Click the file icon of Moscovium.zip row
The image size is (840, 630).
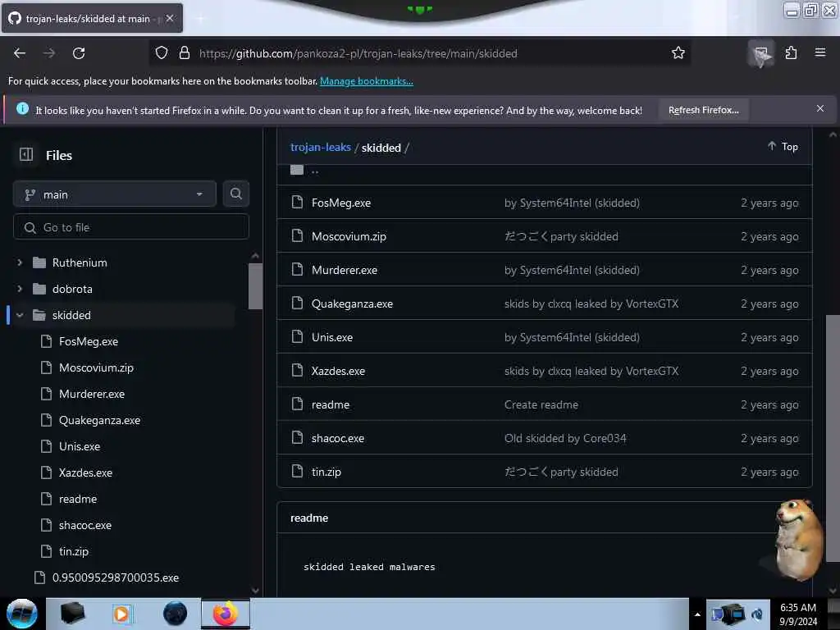coord(297,235)
